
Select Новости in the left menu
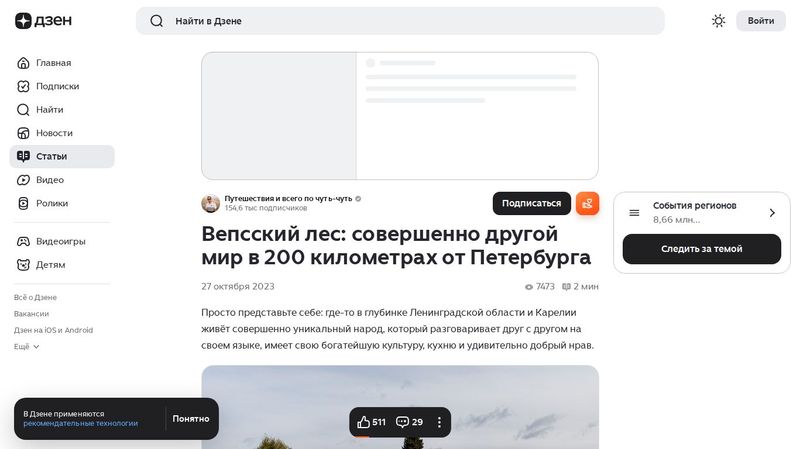point(54,133)
